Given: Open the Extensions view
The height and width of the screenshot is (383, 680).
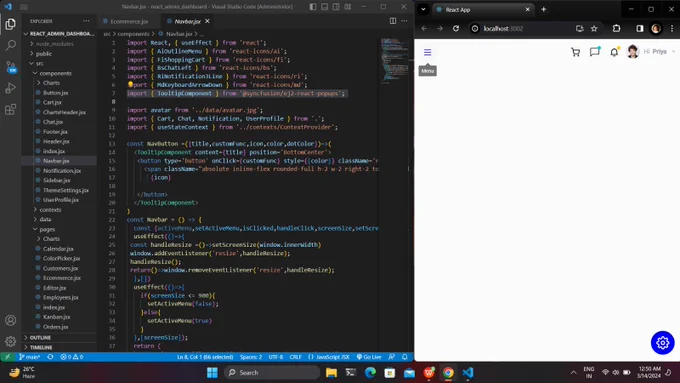Looking at the screenshot, I should pos(10,109).
